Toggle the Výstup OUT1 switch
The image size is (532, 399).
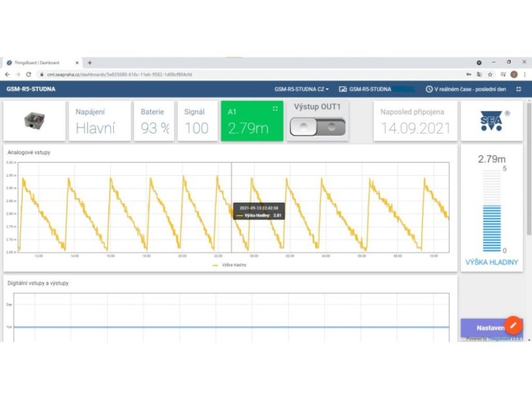316,127
